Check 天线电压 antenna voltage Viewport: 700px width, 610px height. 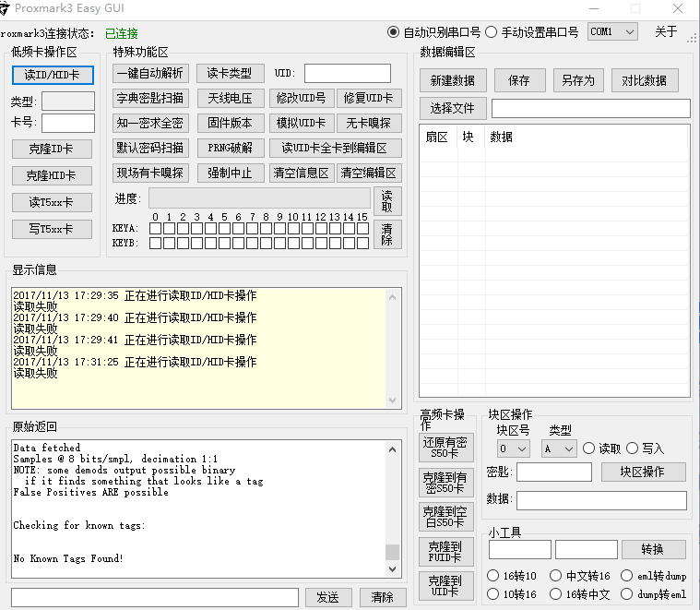pos(230,98)
